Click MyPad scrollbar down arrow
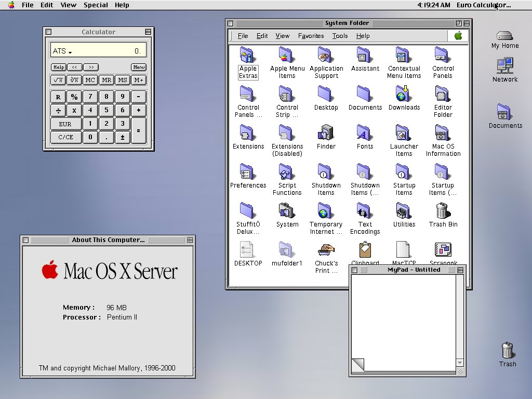 point(460,363)
